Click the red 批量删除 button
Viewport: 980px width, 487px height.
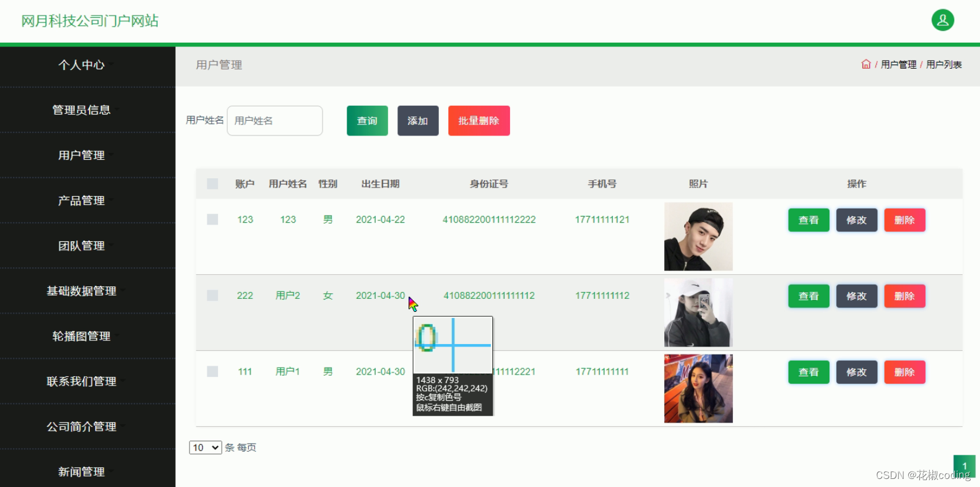(x=479, y=121)
